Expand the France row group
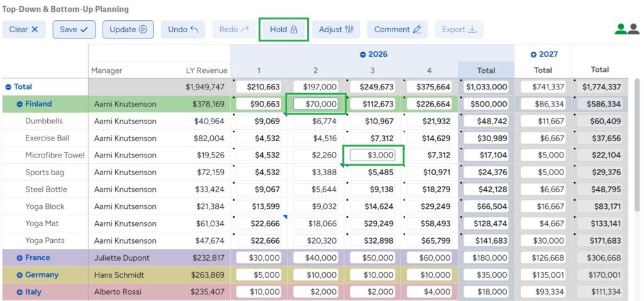The height and width of the screenshot is (301, 644). [x=19, y=258]
